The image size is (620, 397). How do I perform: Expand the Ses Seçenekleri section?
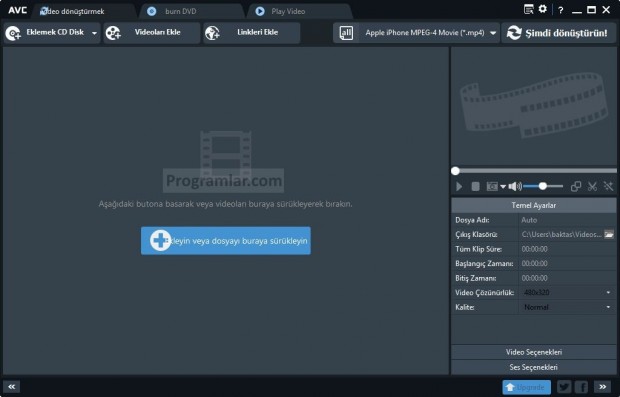click(533, 367)
